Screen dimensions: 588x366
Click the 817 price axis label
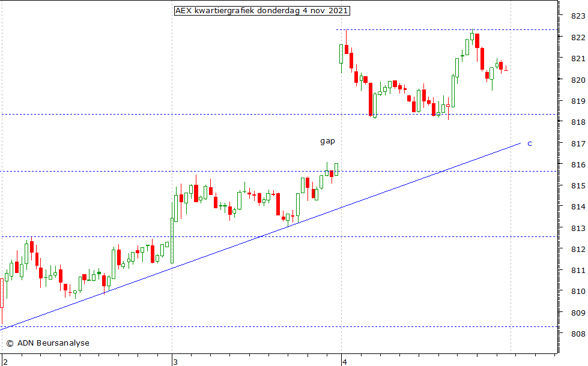(578, 143)
